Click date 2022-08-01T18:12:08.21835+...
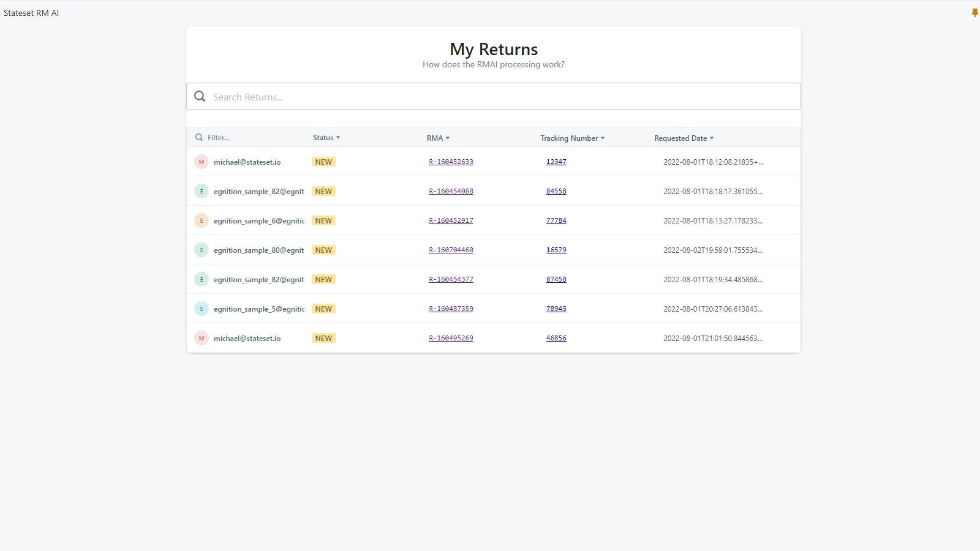980x551 pixels. (714, 162)
